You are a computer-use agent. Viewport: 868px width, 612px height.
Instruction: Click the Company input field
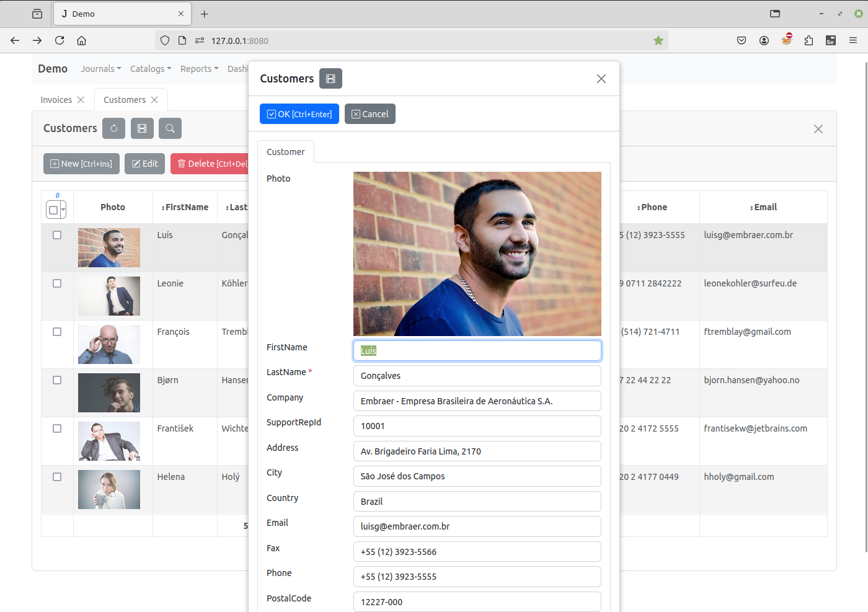point(477,401)
